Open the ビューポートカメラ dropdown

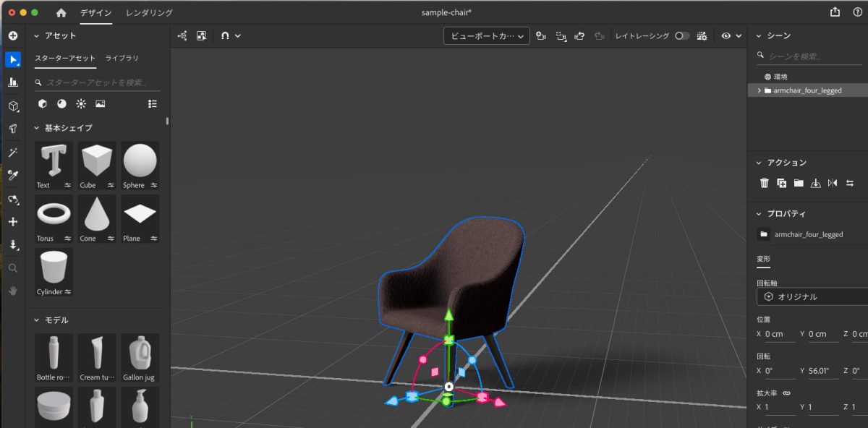pos(486,35)
